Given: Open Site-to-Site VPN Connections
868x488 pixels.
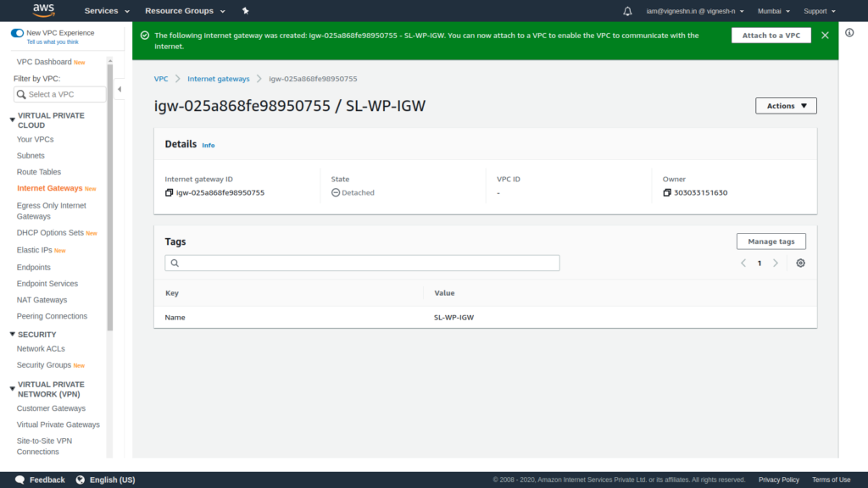Looking at the screenshot, I should [44, 446].
